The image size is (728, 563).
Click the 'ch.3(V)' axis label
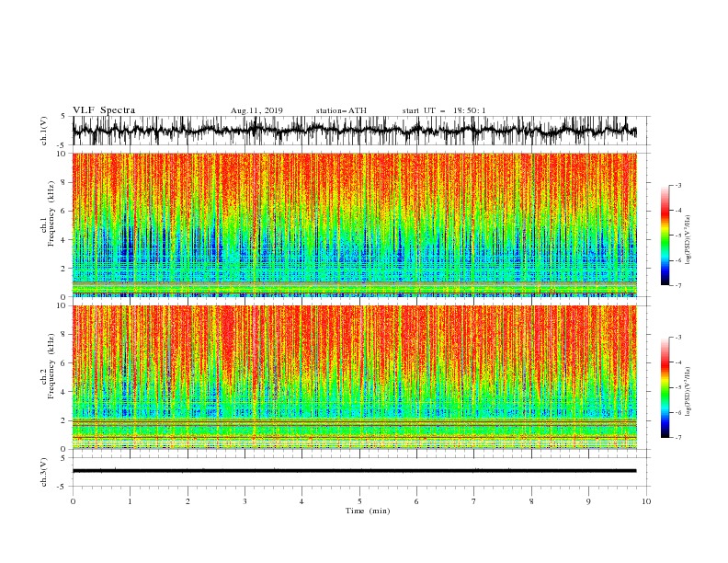click(44, 472)
